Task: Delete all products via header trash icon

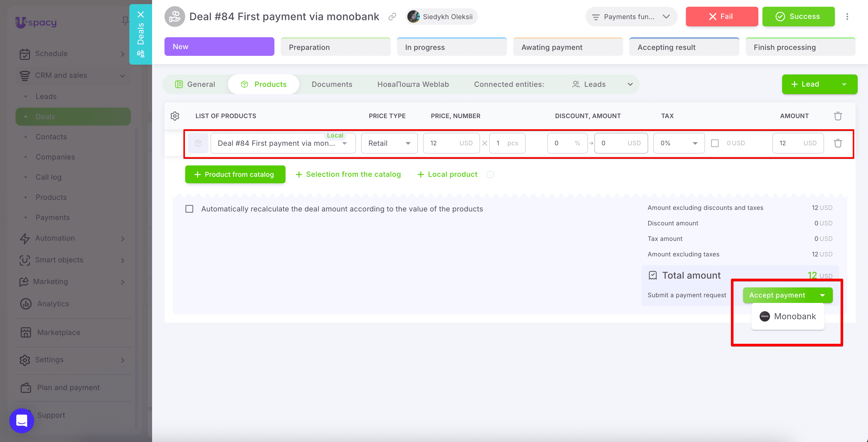Action: point(838,116)
